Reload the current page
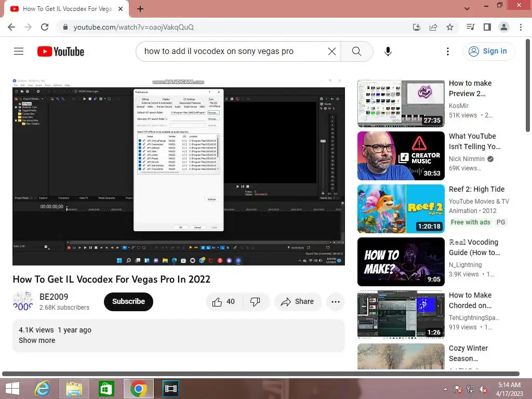 point(45,27)
